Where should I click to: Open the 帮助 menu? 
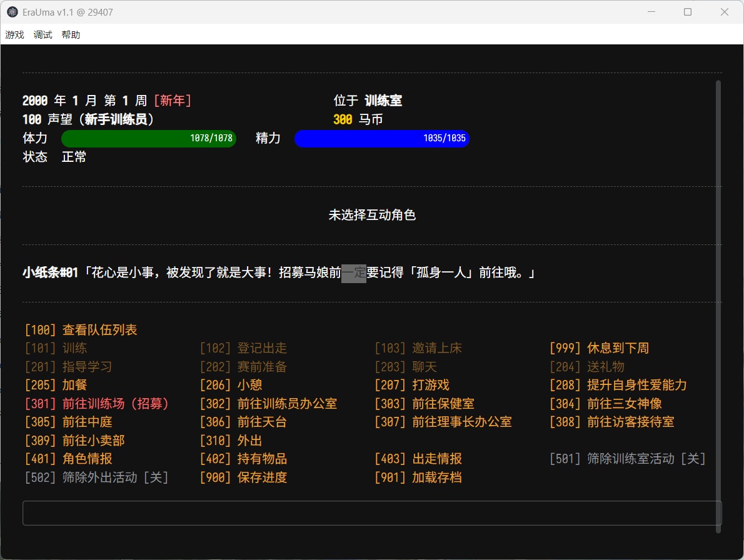click(71, 35)
